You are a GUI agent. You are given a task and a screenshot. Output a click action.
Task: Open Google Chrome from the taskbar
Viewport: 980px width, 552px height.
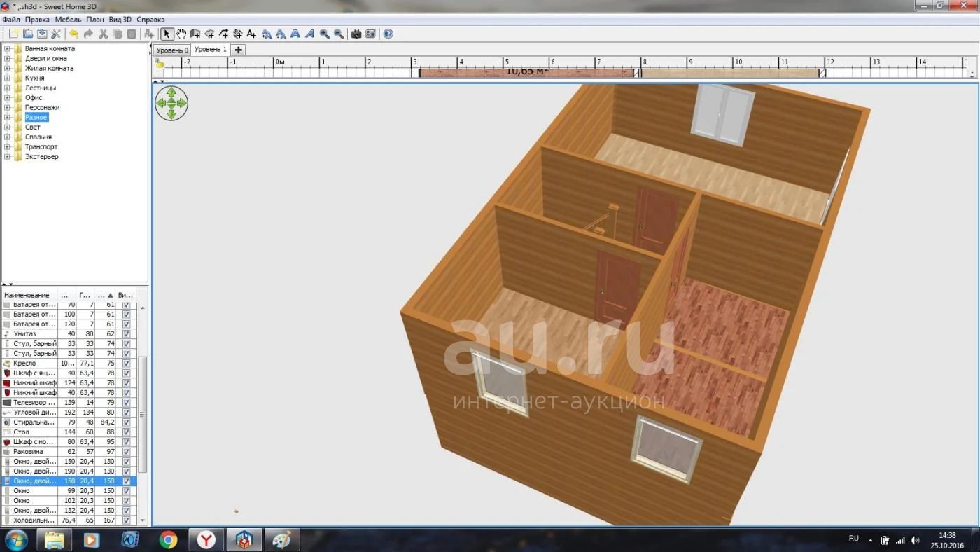[168, 540]
